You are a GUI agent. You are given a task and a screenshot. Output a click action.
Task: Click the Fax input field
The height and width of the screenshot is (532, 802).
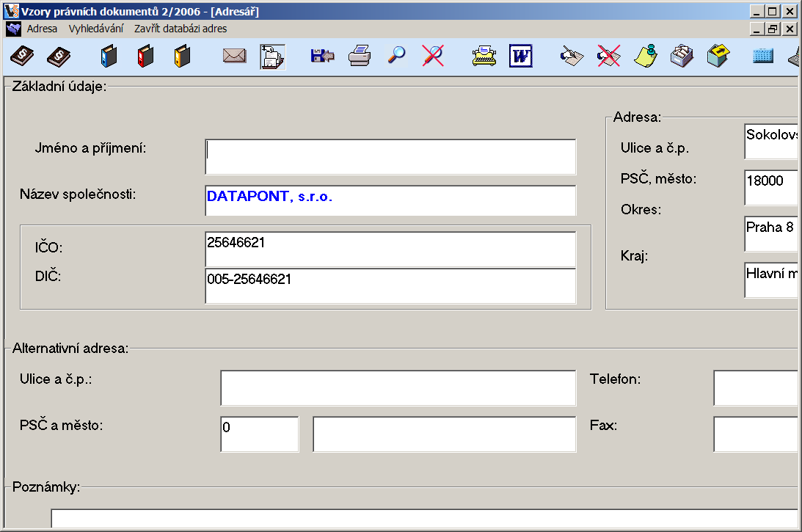(756, 434)
